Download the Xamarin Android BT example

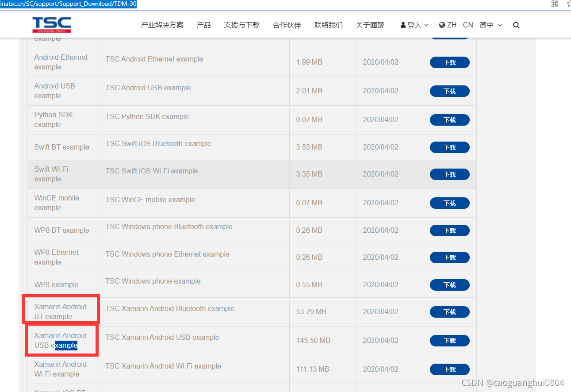pyautogui.click(x=450, y=312)
